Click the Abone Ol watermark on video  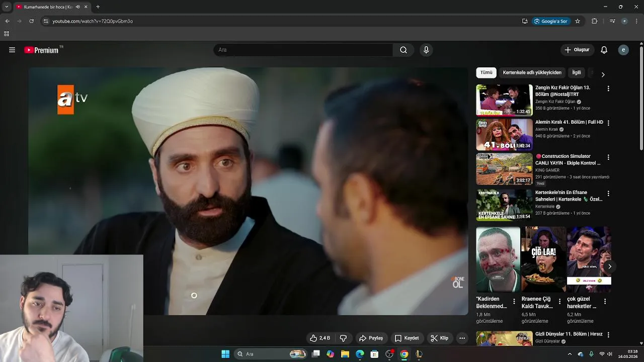tap(457, 282)
